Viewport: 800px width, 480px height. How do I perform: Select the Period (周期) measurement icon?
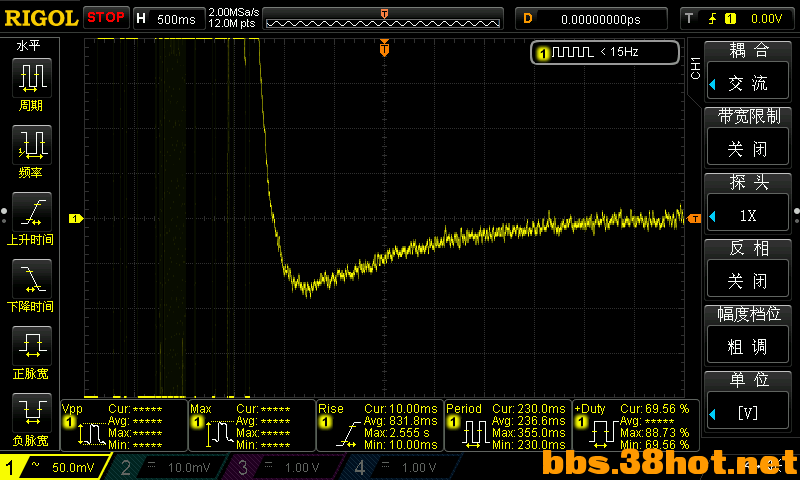point(32,78)
